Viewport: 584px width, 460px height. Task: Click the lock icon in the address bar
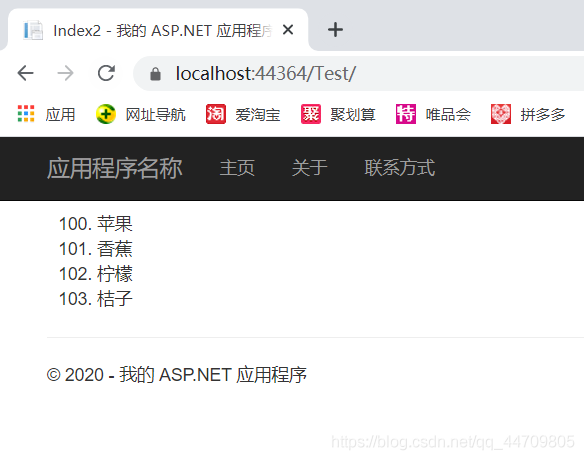coord(155,74)
